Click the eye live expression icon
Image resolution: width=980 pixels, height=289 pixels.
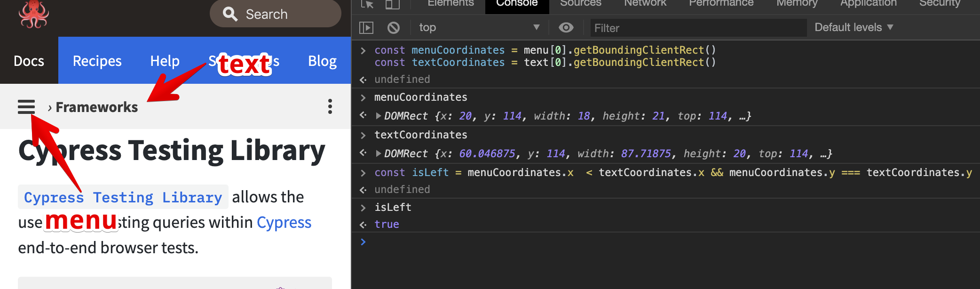pyautogui.click(x=566, y=28)
